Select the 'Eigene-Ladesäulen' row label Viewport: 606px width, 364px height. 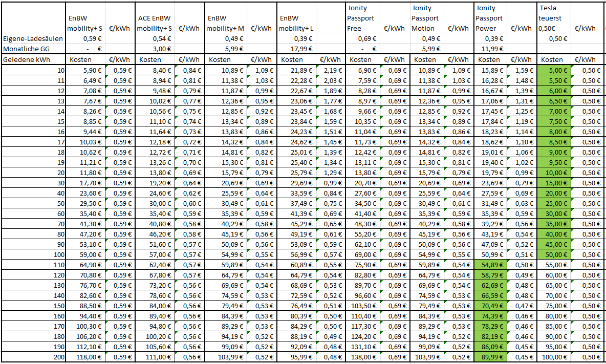(33, 38)
